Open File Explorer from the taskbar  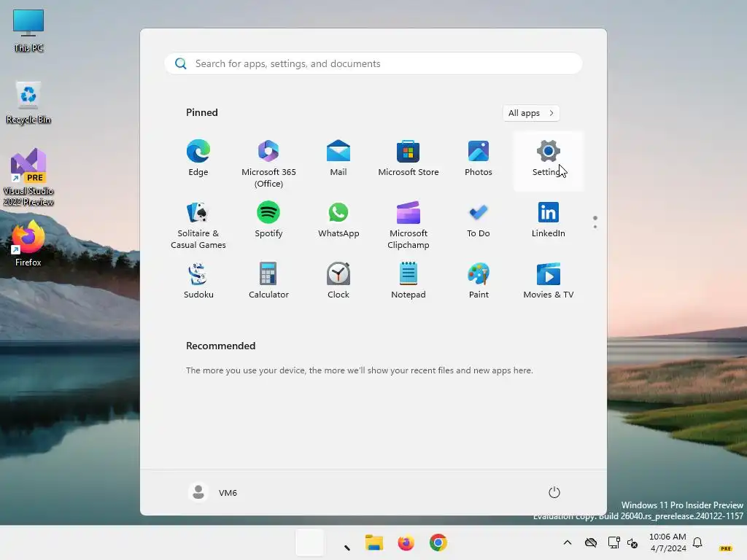tap(374, 542)
